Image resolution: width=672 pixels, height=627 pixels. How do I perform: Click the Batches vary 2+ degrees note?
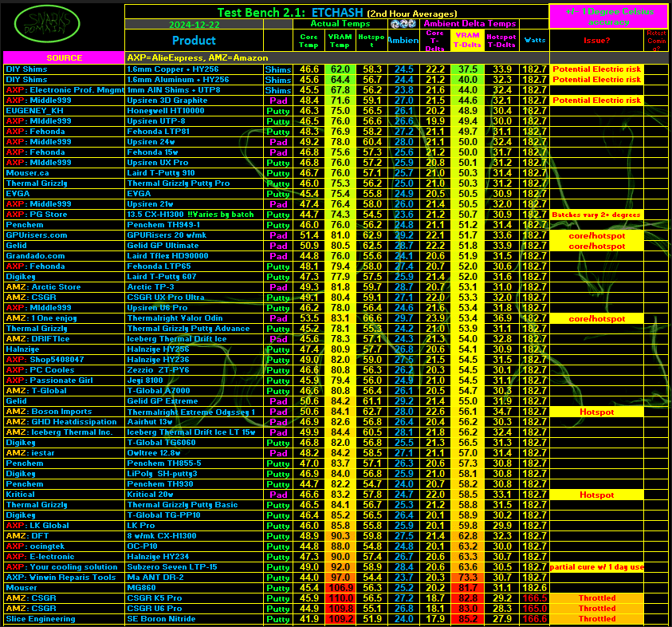pyautogui.click(x=596, y=215)
